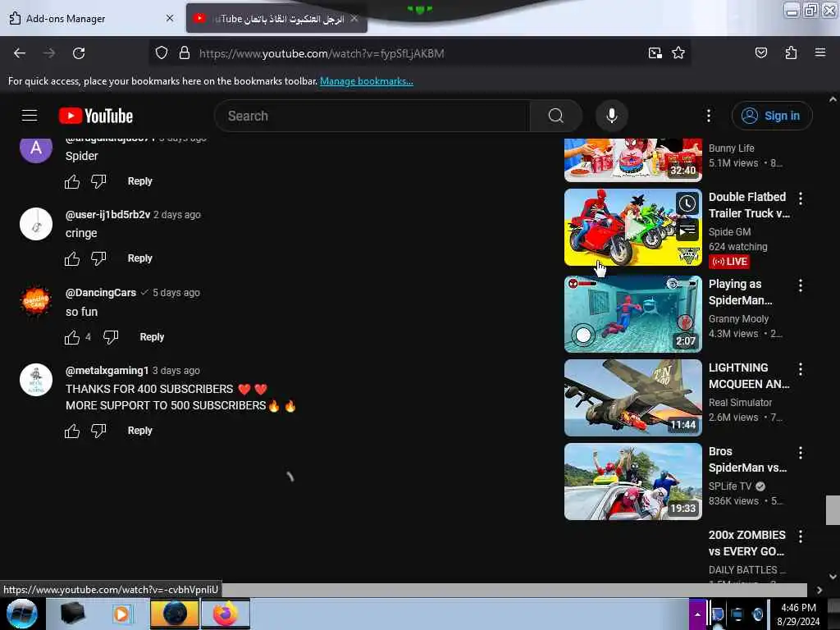Like the metalxgaming1 comment
840x630 pixels.
72,431
